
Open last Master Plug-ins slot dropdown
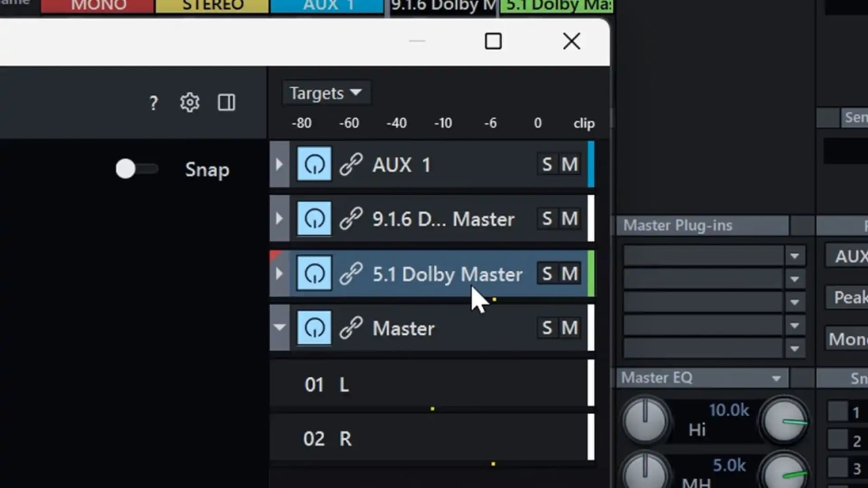tap(794, 348)
